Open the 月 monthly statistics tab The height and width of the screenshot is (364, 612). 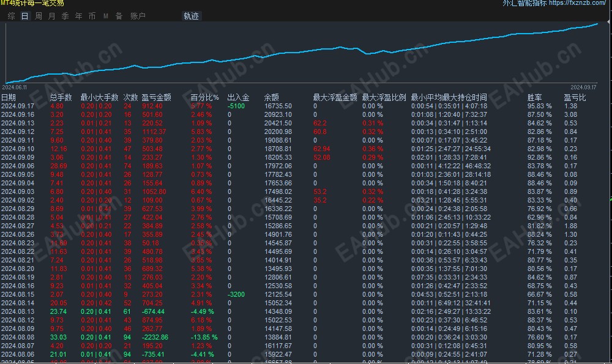tap(51, 16)
